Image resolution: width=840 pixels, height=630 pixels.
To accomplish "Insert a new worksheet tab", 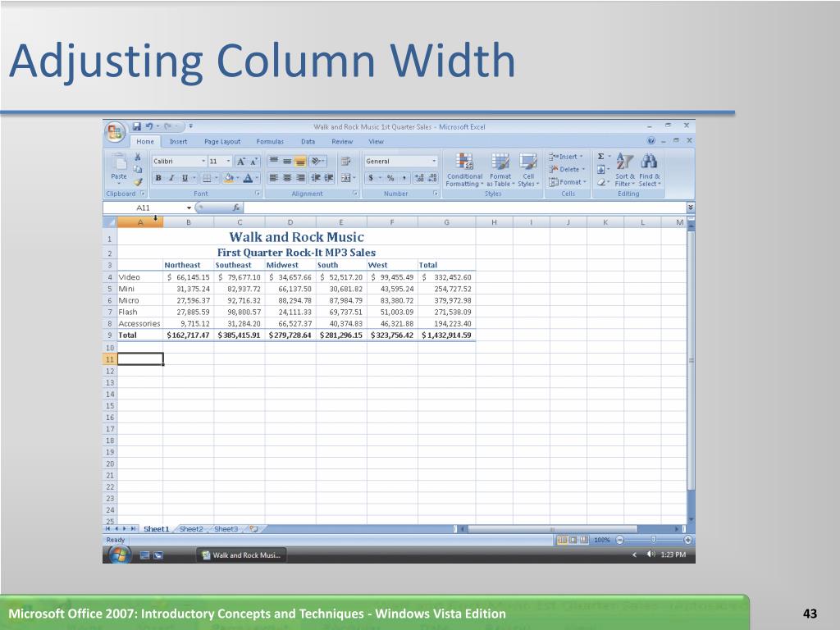I will (x=254, y=529).
